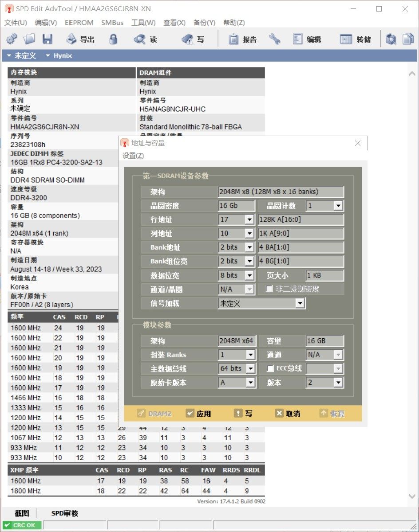Screen dimensions: 419x532
Task: Open the 帮助(Z) menu
Action: (x=234, y=23)
